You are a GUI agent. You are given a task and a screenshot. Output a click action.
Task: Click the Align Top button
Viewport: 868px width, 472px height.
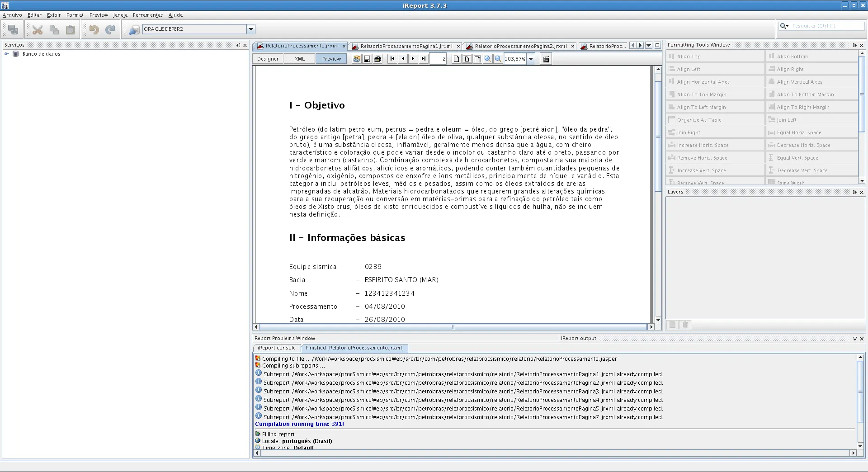(715, 57)
